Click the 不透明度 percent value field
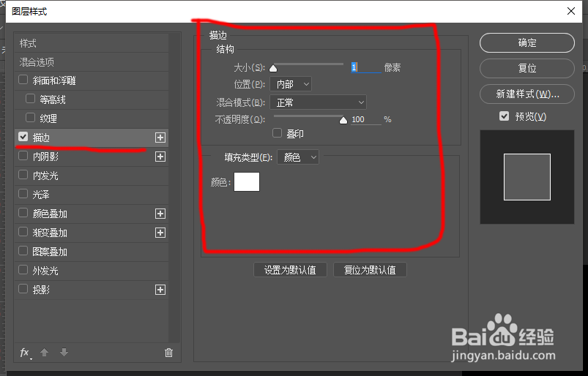The height and width of the screenshot is (376, 588). (x=365, y=119)
